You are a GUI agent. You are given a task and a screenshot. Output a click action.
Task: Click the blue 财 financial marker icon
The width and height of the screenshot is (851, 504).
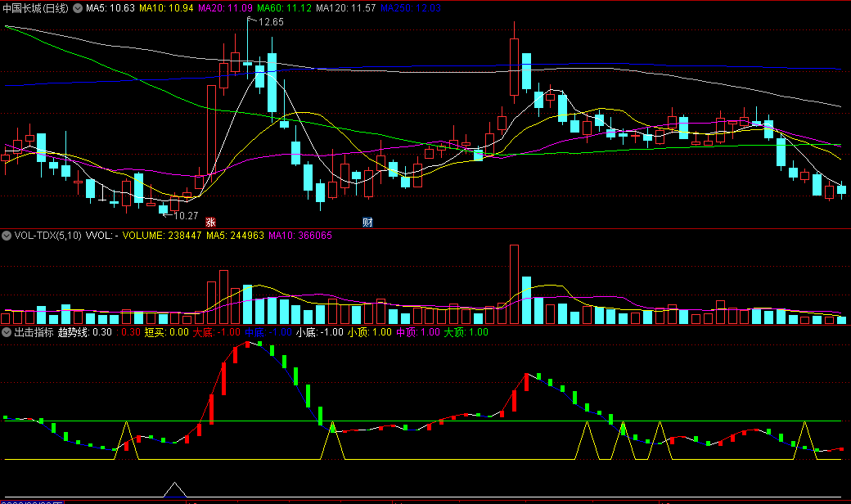point(367,222)
